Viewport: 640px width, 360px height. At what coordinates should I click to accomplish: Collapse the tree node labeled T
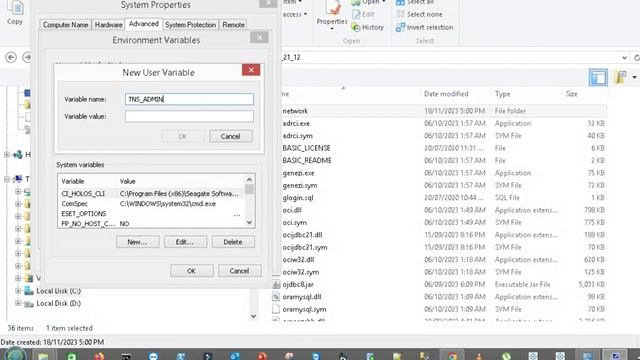[x=7, y=179]
